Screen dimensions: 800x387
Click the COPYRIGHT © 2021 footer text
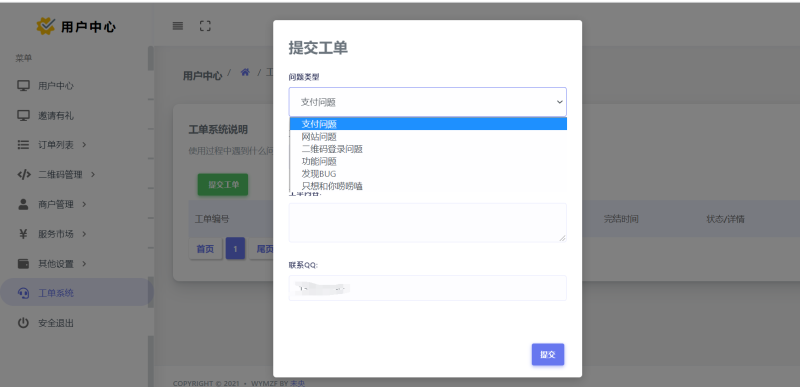point(207,383)
